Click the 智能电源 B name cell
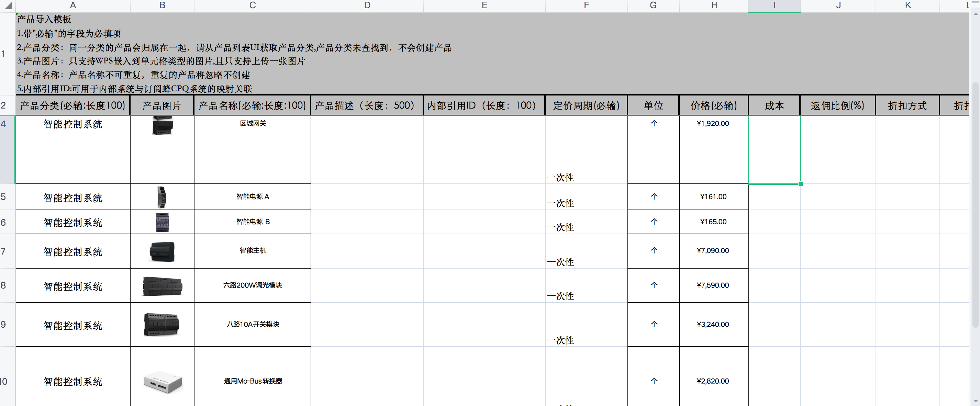The image size is (980, 406). pyautogui.click(x=253, y=222)
